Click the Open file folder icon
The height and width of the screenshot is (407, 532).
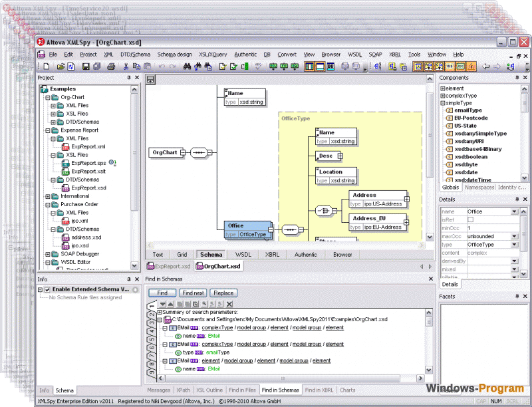click(x=61, y=67)
